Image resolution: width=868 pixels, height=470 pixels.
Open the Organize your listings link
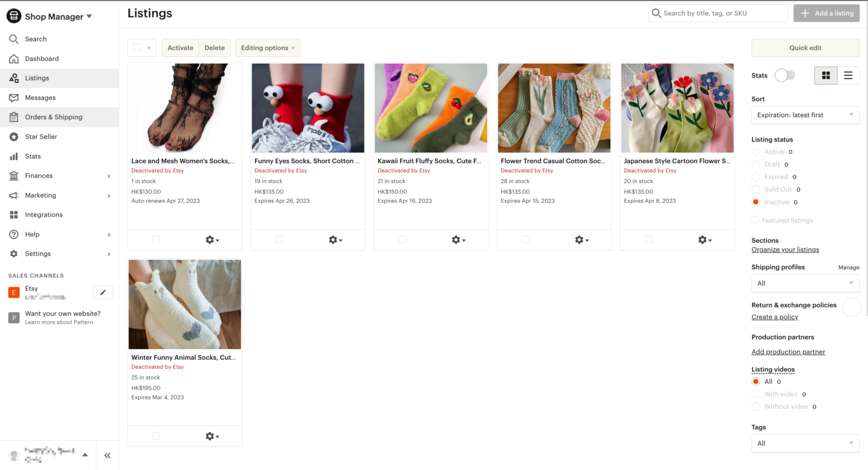(x=785, y=249)
